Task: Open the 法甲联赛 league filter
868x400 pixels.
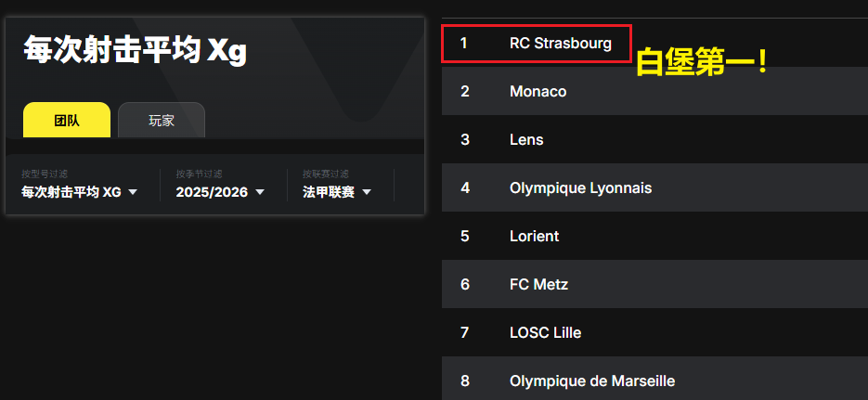Action: click(329, 192)
